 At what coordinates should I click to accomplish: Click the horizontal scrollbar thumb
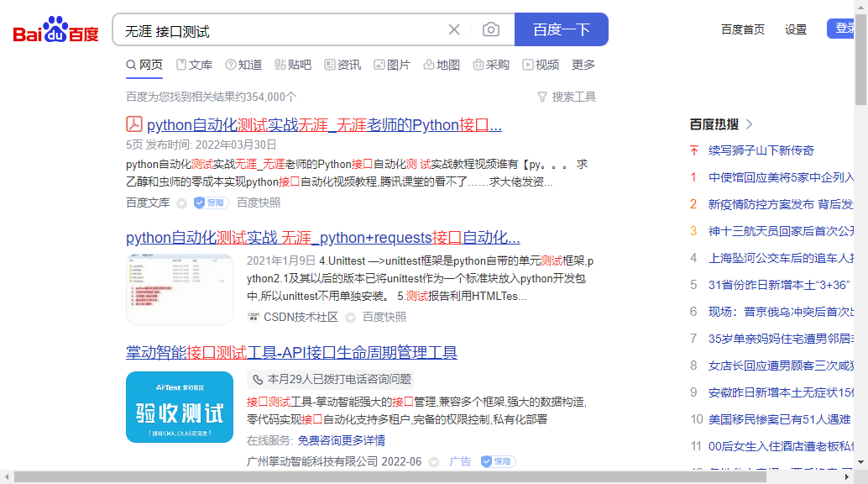(x=390, y=476)
